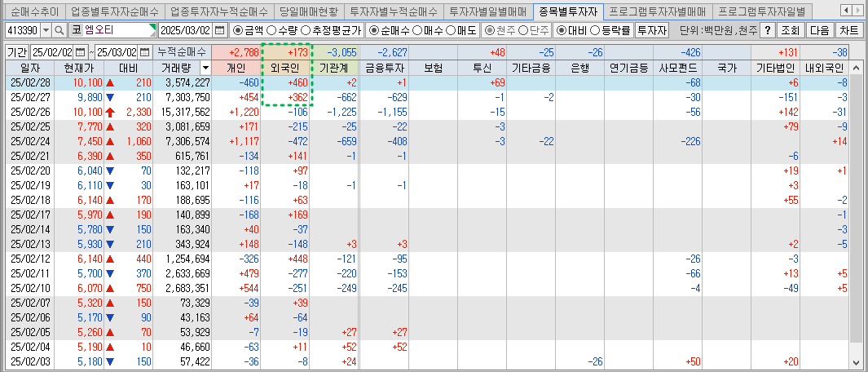The width and height of the screenshot is (868, 372).
Task: Switch to the 프로그램투자자일별 tab
Action: pyautogui.click(x=762, y=11)
